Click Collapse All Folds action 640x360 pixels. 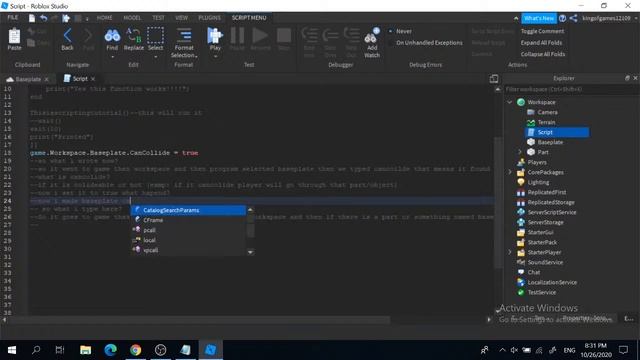pyautogui.click(x=542, y=54)
